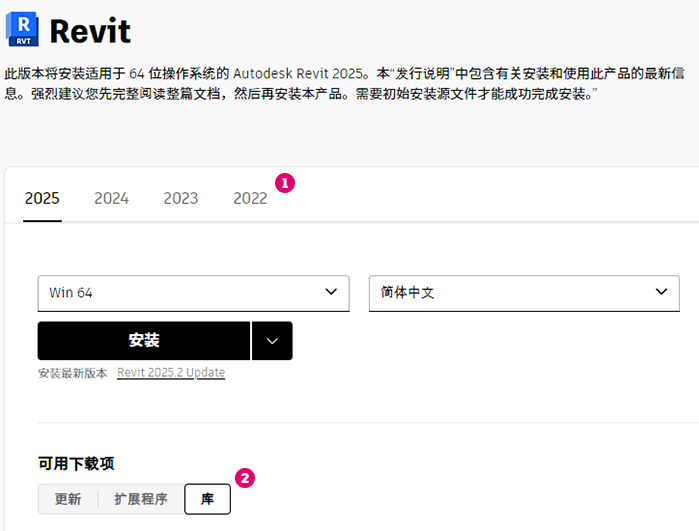699x531 pixels.
Task: Click the black 安装 install button
Action: (144, 341)
